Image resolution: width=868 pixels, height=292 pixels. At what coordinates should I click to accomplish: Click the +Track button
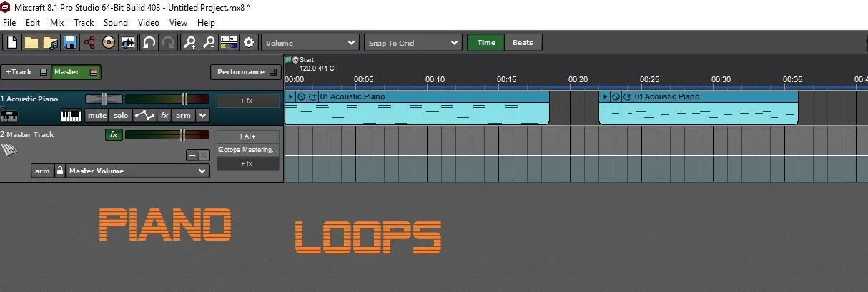click(26, 72)
